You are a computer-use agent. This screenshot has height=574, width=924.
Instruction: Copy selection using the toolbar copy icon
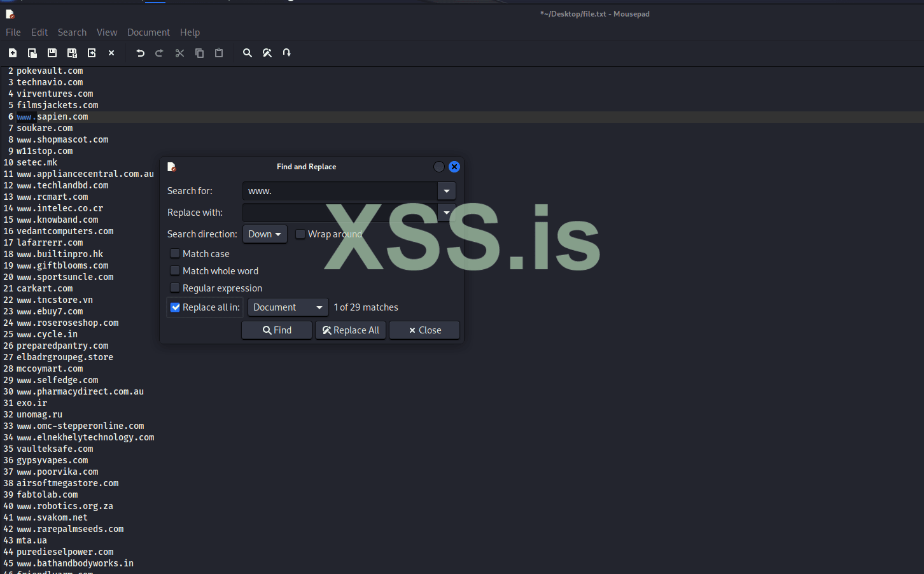coord(200,53)
